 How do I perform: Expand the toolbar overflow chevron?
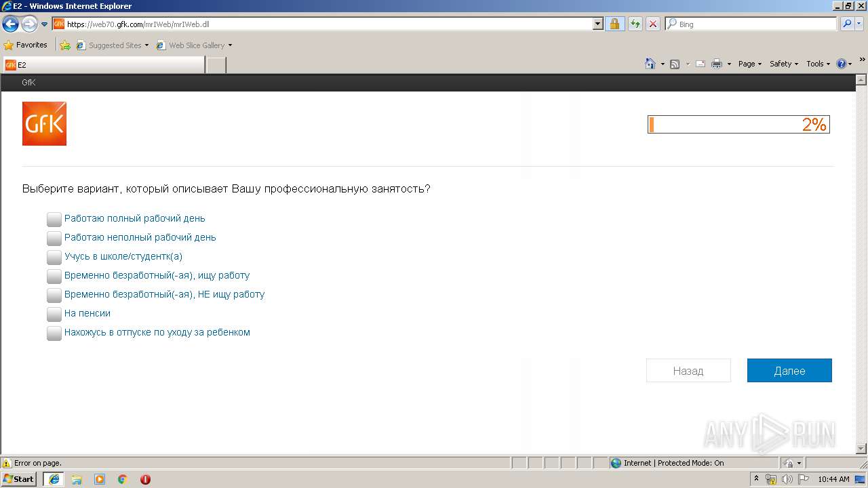[863, 60]
